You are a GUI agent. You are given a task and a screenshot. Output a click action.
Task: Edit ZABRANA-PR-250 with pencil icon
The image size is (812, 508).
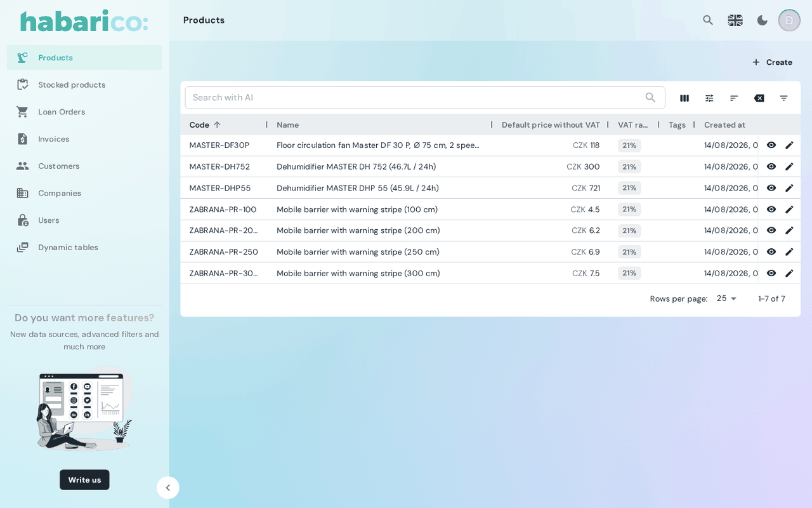point(789,252)
